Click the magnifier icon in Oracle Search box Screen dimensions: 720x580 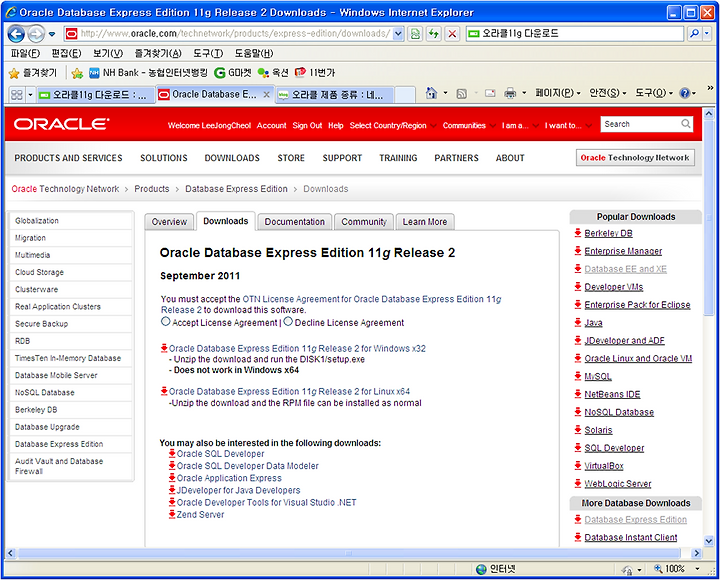[686, 124]
